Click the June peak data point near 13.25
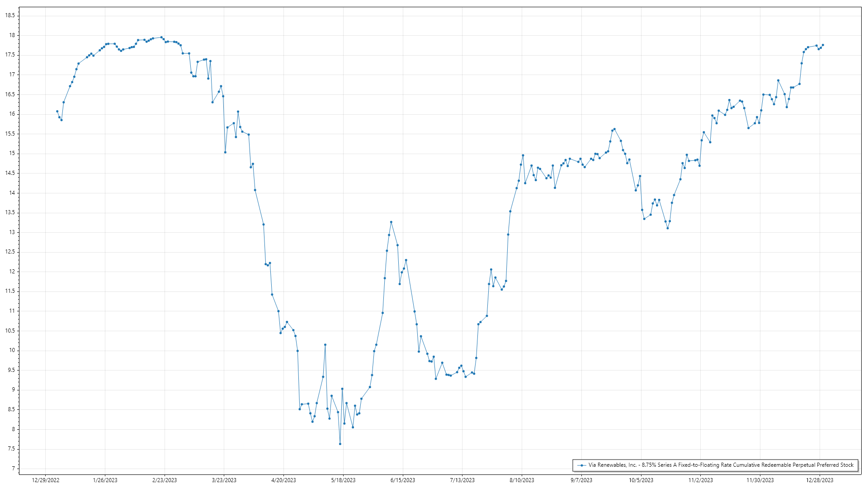This screenshot has width=868, height=488. pyautogui.click(x=391, y=222)
